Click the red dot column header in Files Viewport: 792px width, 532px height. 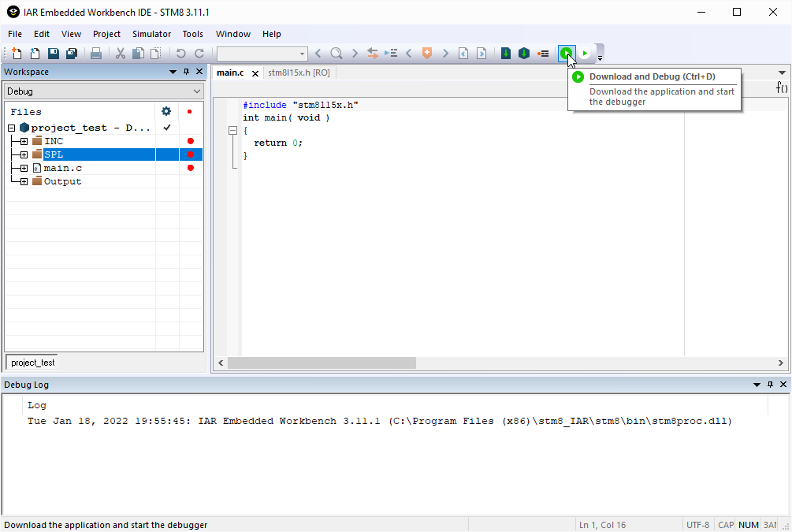189,112
